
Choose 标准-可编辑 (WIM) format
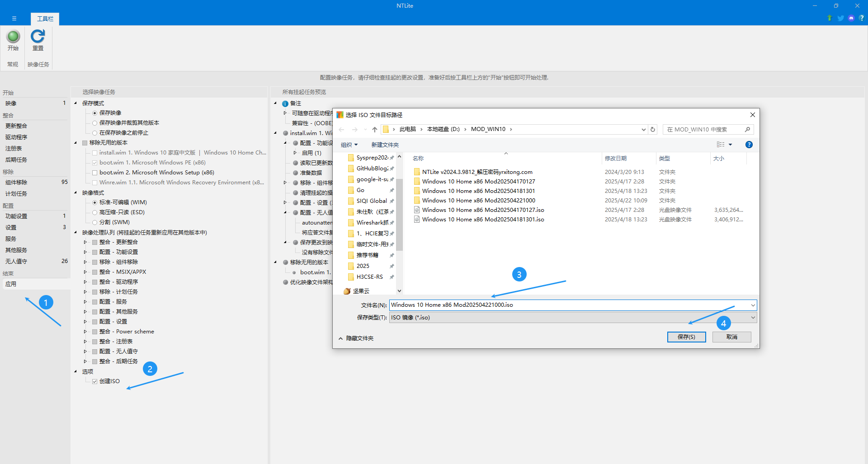coord(94,202)
